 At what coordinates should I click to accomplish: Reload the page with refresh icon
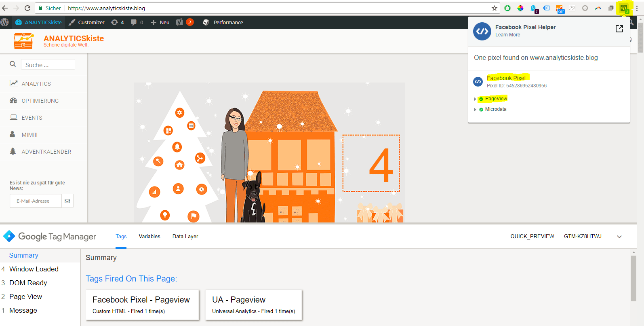click(x=27, y=8)
